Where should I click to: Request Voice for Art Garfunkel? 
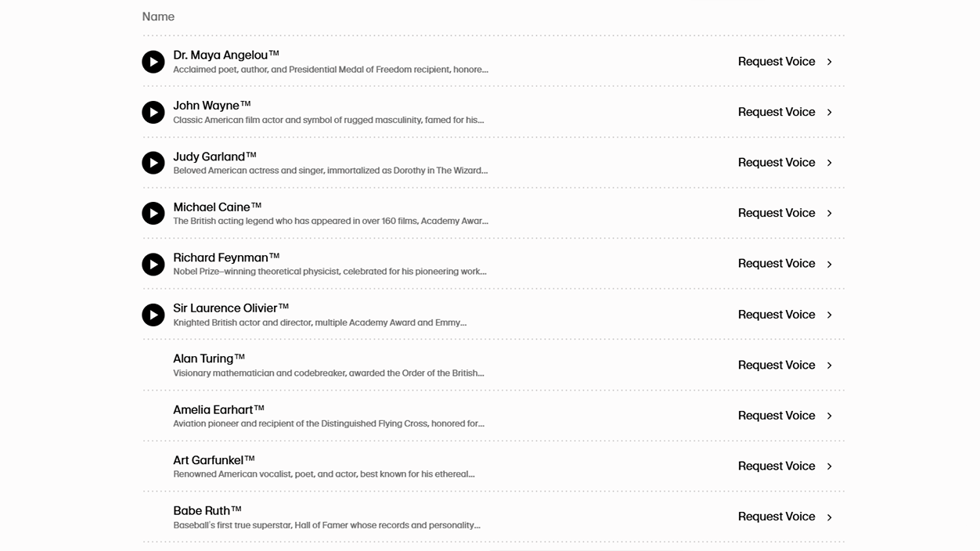pyautogui.click(x=776, y=466)
